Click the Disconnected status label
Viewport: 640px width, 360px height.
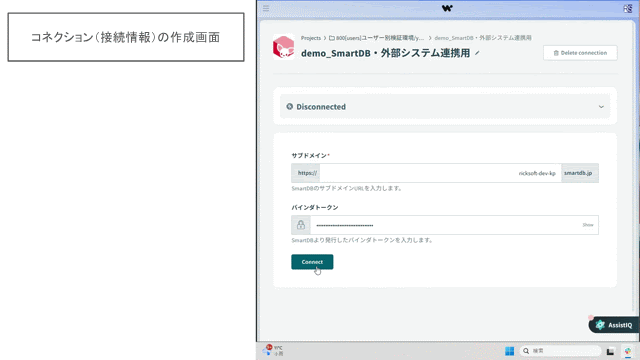tap(321, 107)
